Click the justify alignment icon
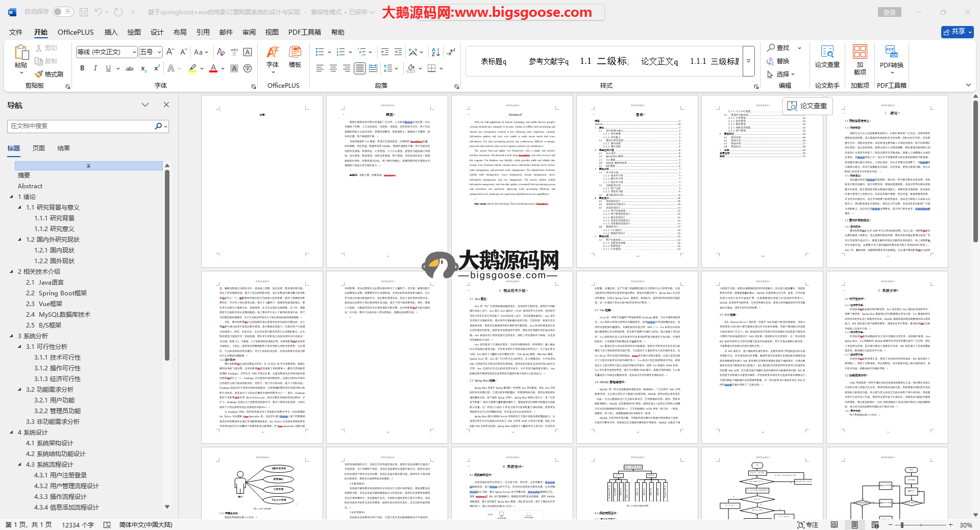 pyautogui.click(x=360, y=68)
